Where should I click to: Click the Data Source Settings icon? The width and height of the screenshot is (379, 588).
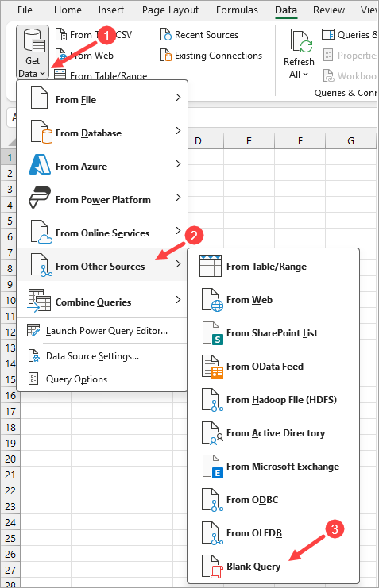34,355
